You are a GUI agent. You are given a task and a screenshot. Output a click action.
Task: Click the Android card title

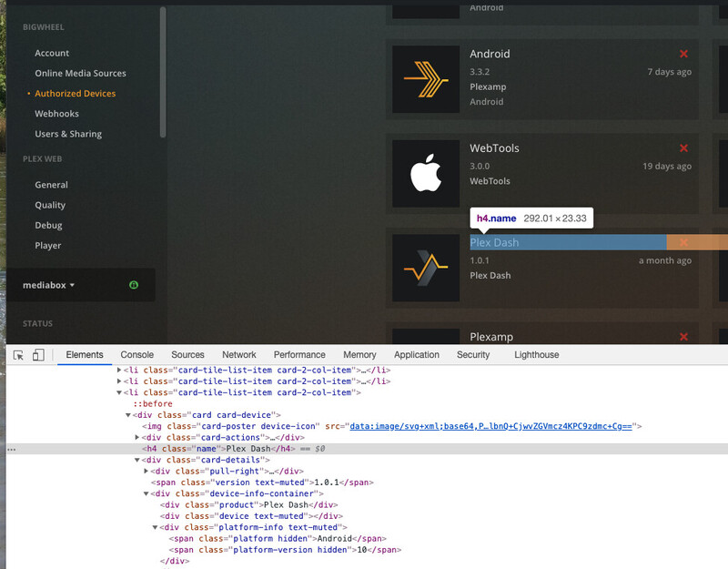coord(490,54)
